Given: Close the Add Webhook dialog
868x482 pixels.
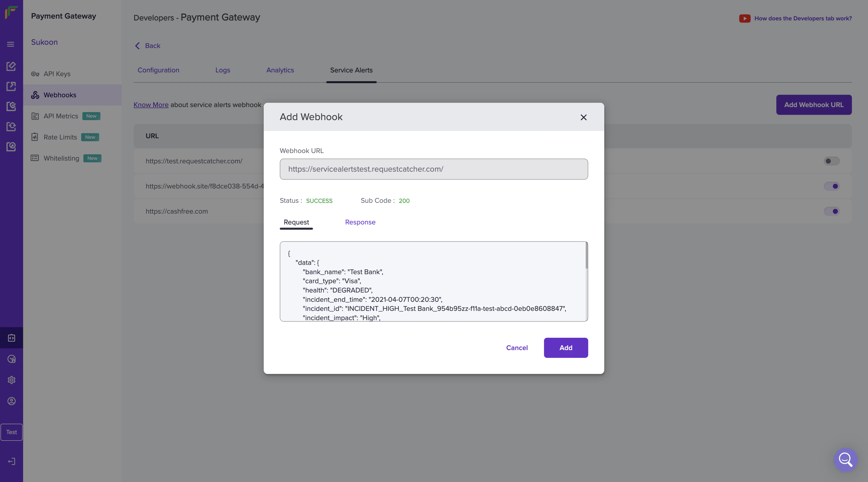Looking at the screenshot, I should pos(583,117).
